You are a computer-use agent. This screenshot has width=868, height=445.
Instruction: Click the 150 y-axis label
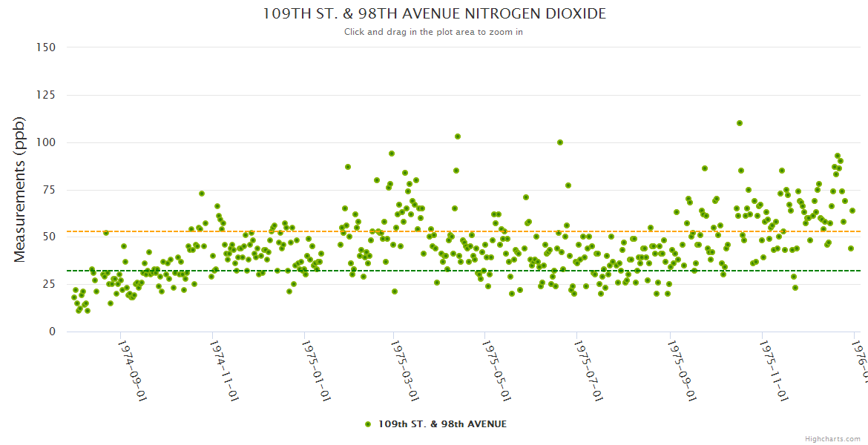coord(47,47)
